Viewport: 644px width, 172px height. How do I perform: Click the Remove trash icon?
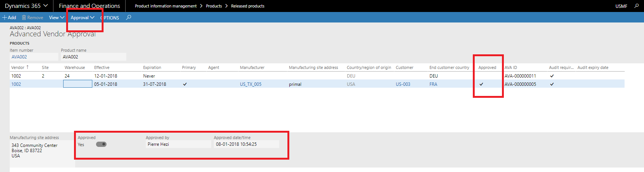pos(24,18)
